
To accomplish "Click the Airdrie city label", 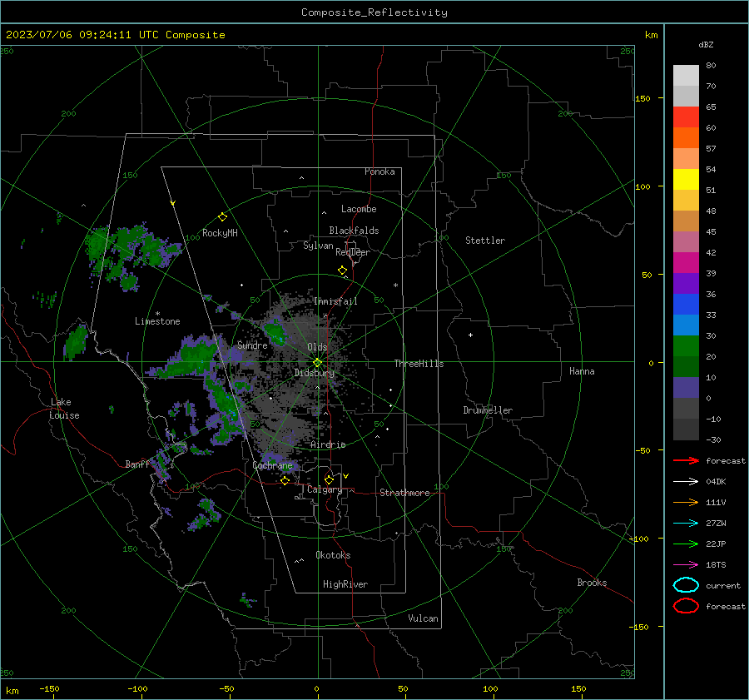I will 328,444.
